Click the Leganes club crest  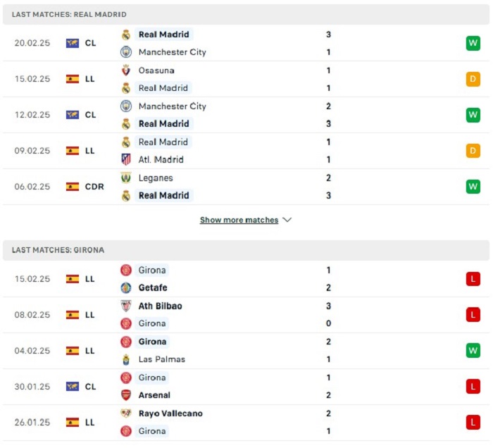[x=126, y=178]
